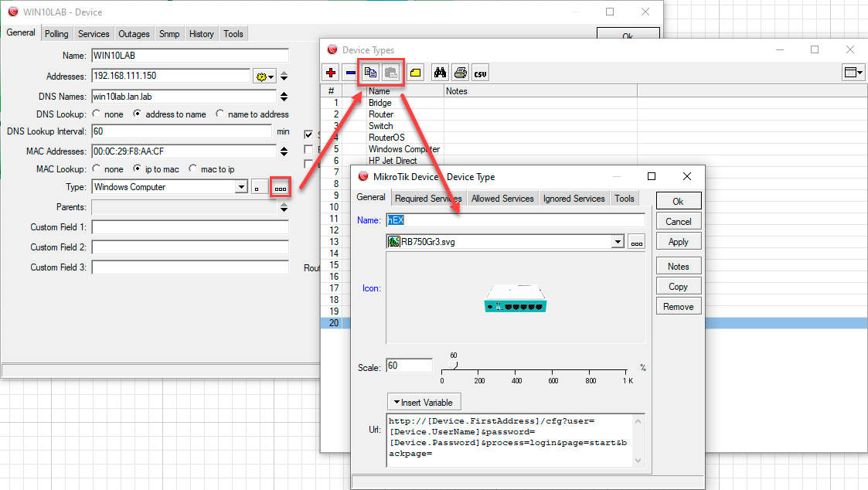The image size is (868, 490).
Task: Click the blue minus Remove icon
Action: point(350,73)
